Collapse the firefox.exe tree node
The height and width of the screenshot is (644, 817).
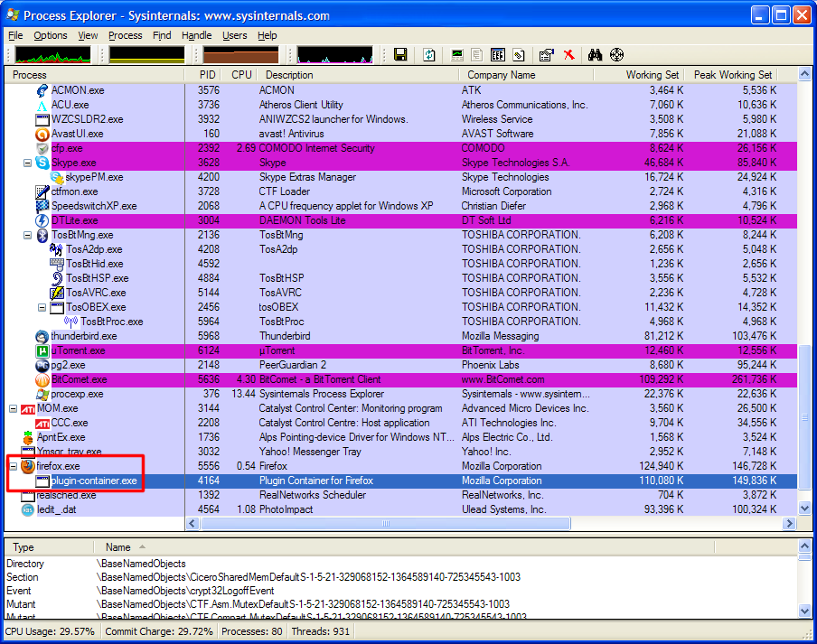13,466
